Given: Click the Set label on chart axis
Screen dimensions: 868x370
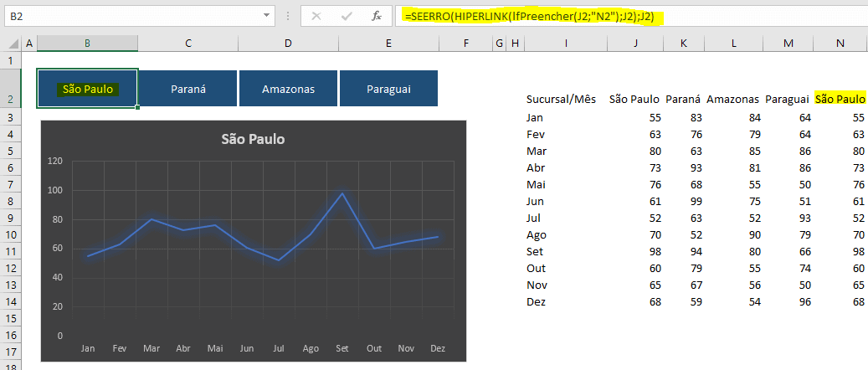Looking at the screenshot, I should [x=342, y=348].
